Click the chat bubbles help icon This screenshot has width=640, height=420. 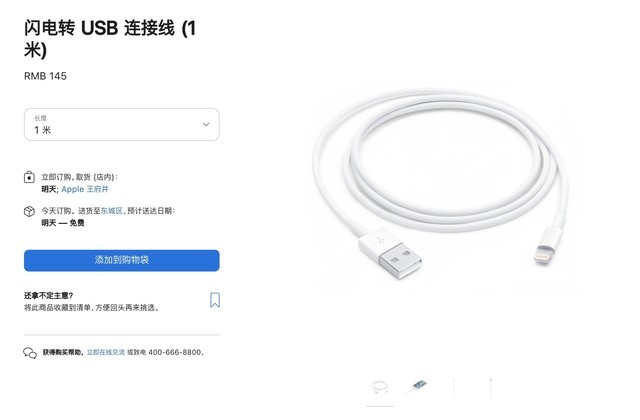click(x=30, y=353)
